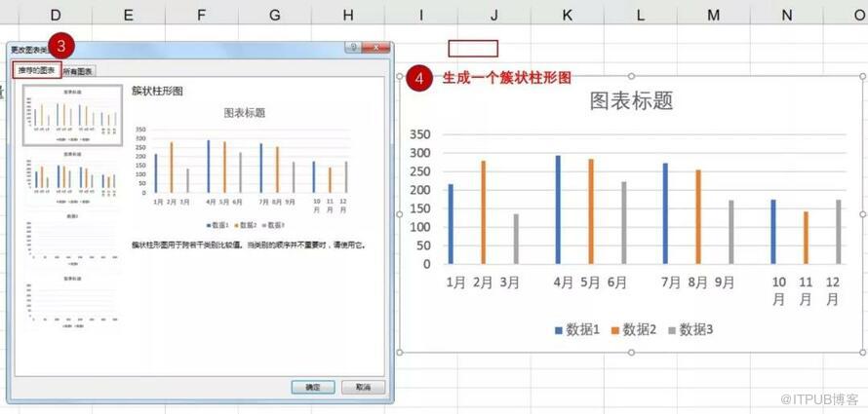
Task: Select orange 2月 bar in worksheet chart
Action: (x=484, y=212)
